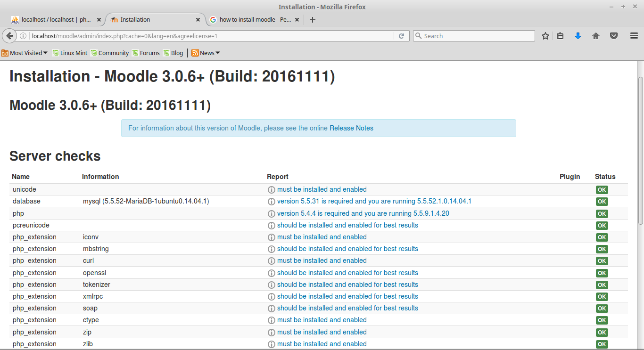The height and width of the screenshot is (350, 644).
Task: Open the Firefox downloads panel
Action: (x=578, y=36)
